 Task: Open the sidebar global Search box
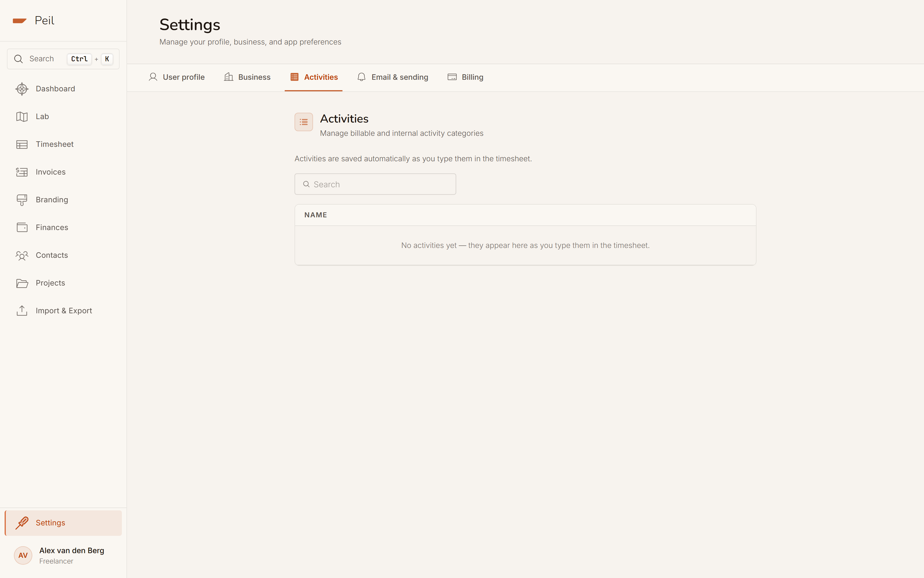(64, 59)
